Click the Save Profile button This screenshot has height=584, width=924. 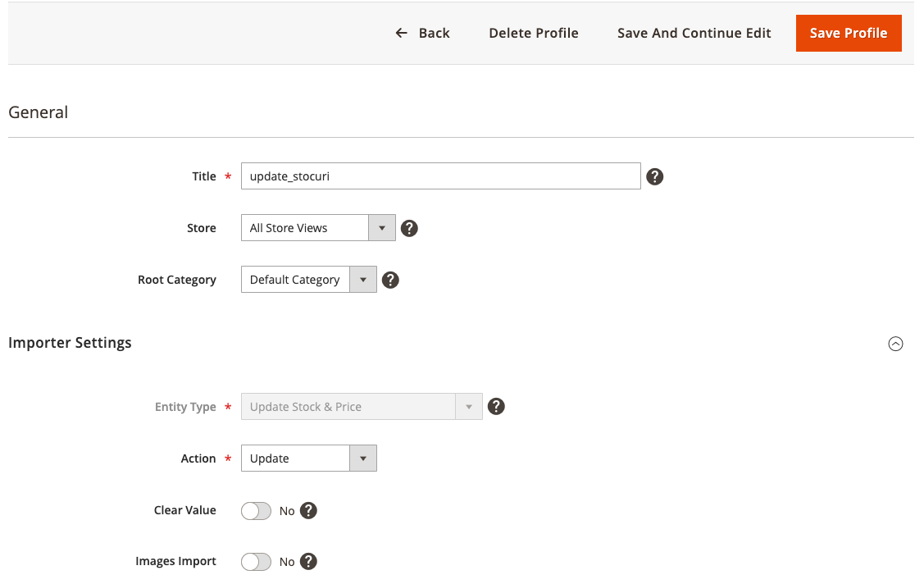click(x=849, y=33)
